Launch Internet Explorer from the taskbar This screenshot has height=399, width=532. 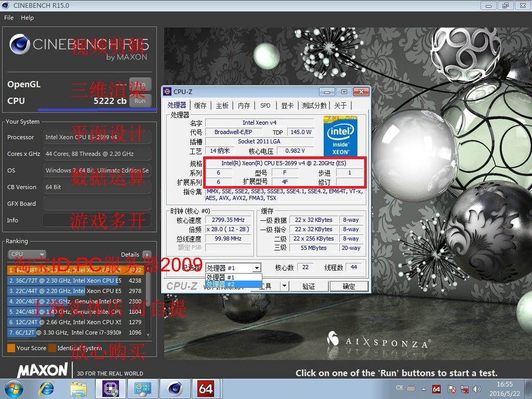pyautogui.click(x=47, y=389)
